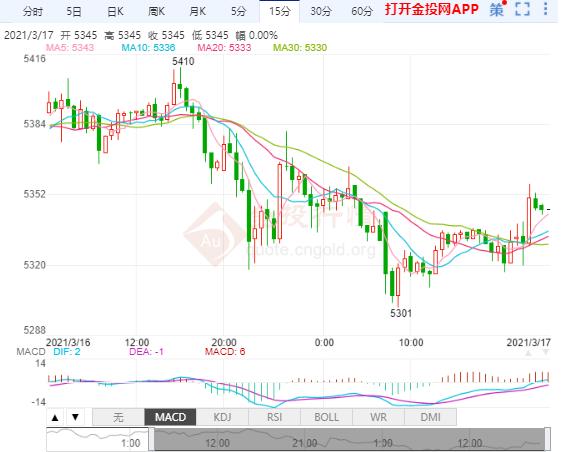
Task: Click the small down triangle above MACD panel
Action: [x=546, y=353]
